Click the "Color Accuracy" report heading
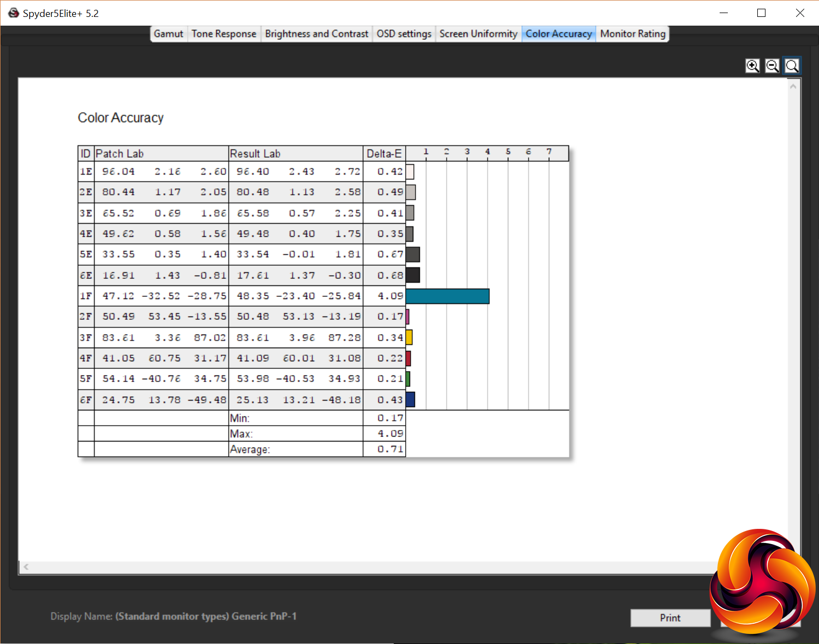 pos(121,118)
